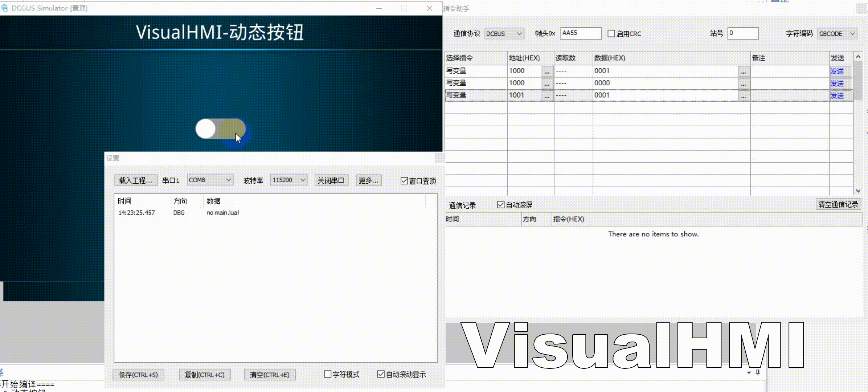The image size is (868, 392).
Task: Click the DCGUS Simulator title bar app icon
Action: pos(5,8)
